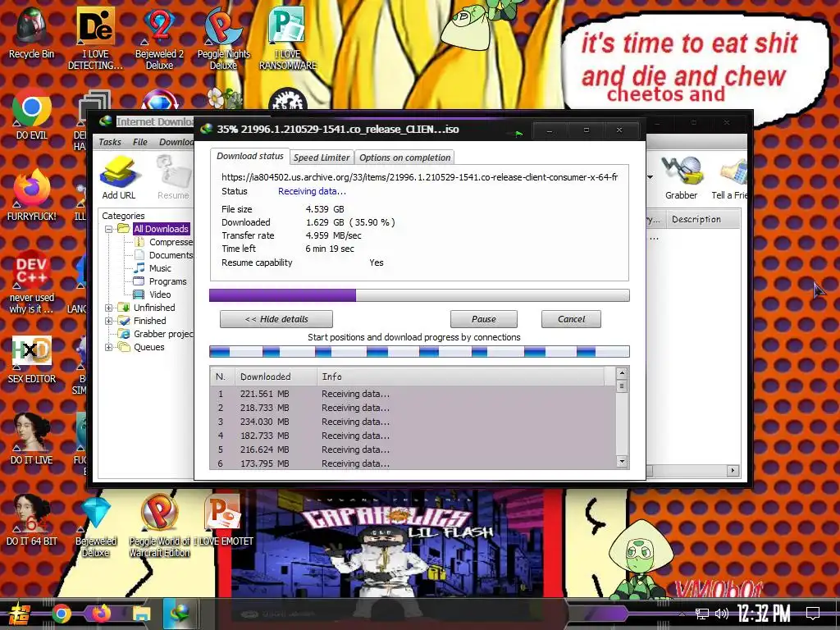The height and width of the screenshot is (630, 840).
Task: Click the Add URL toolbar icon
Action: point(119,178)
